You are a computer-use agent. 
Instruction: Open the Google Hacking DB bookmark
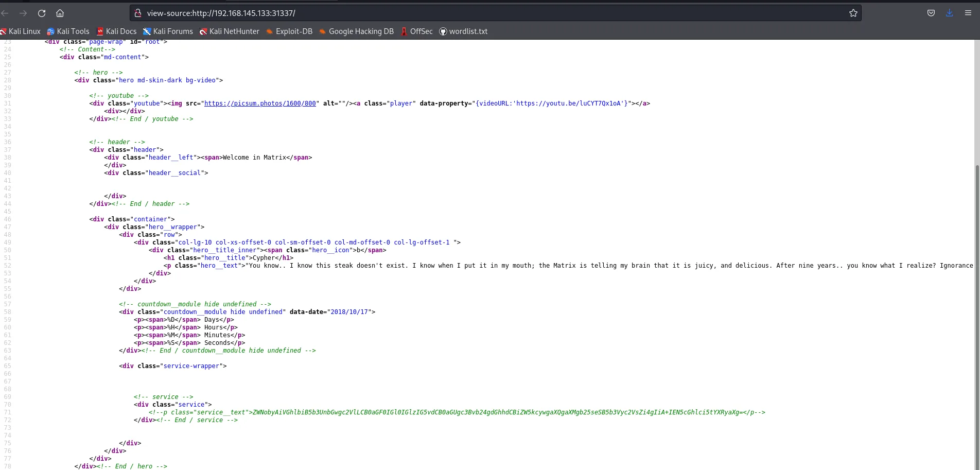(356, 31)
